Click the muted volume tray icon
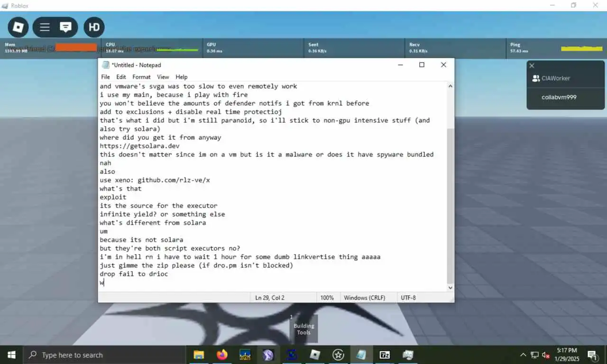The image size is (607, 364). coord(546,355)
